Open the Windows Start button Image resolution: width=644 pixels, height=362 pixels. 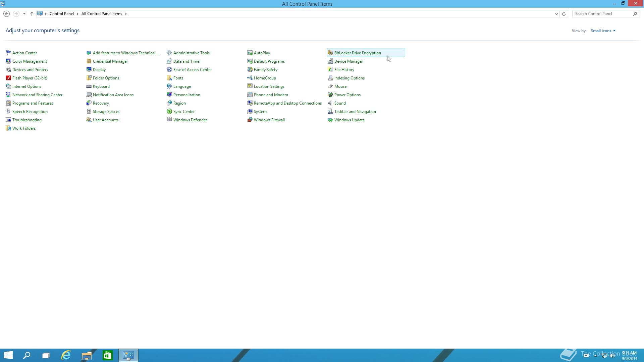(8, 355)
